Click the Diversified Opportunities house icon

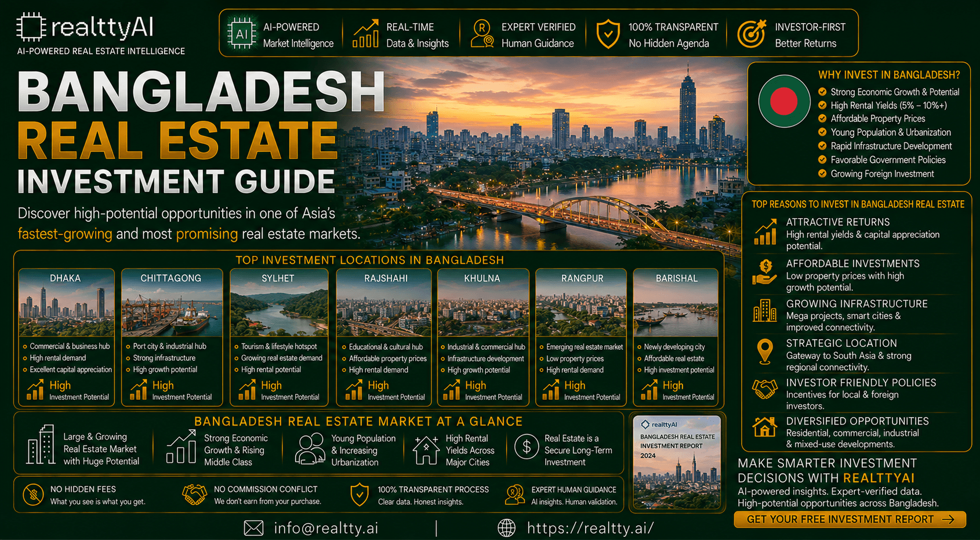(x=765, y=427)
